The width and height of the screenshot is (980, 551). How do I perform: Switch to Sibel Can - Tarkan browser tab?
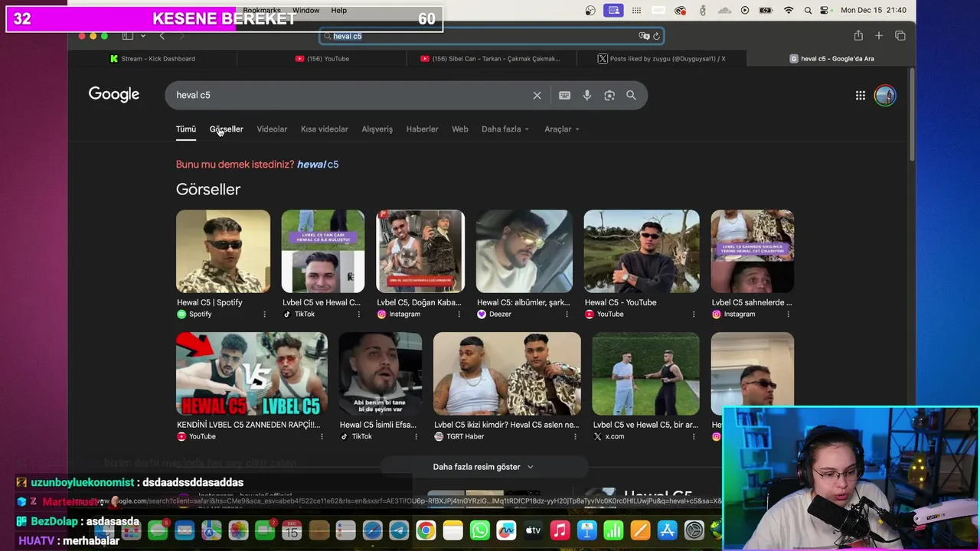492,58
